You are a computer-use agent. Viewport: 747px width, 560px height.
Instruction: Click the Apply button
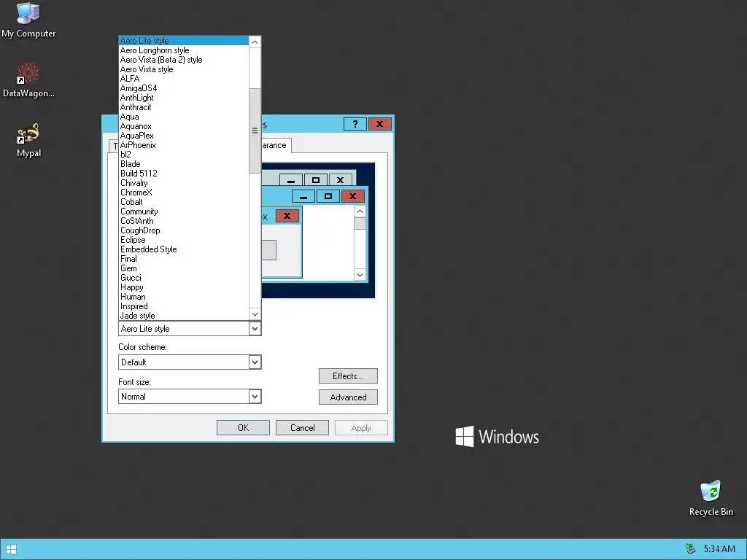(361, 428)
